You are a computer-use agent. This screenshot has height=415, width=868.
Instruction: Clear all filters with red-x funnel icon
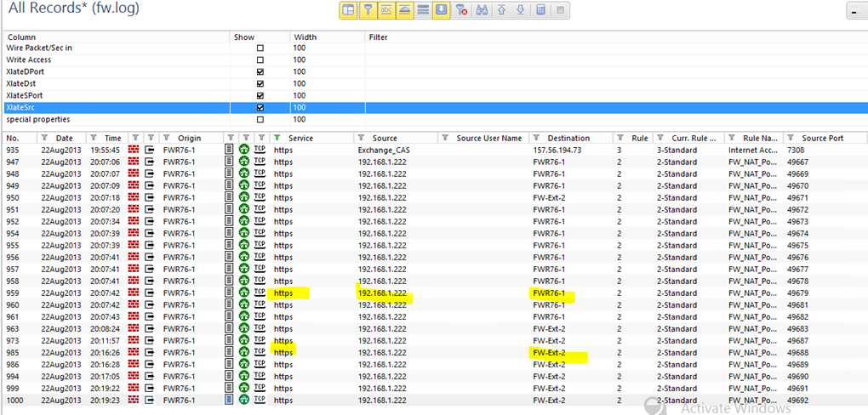tap(461, 10)
